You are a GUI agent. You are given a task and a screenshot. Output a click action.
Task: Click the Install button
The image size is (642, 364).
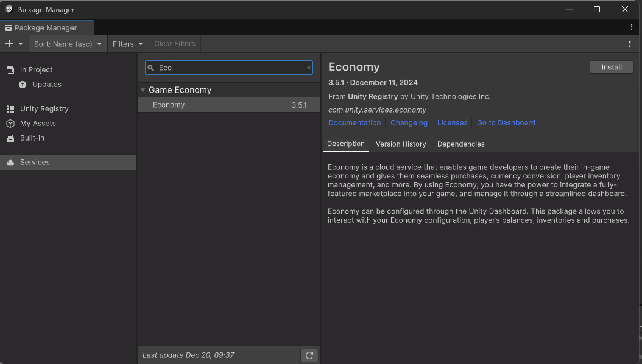point(612,67)
